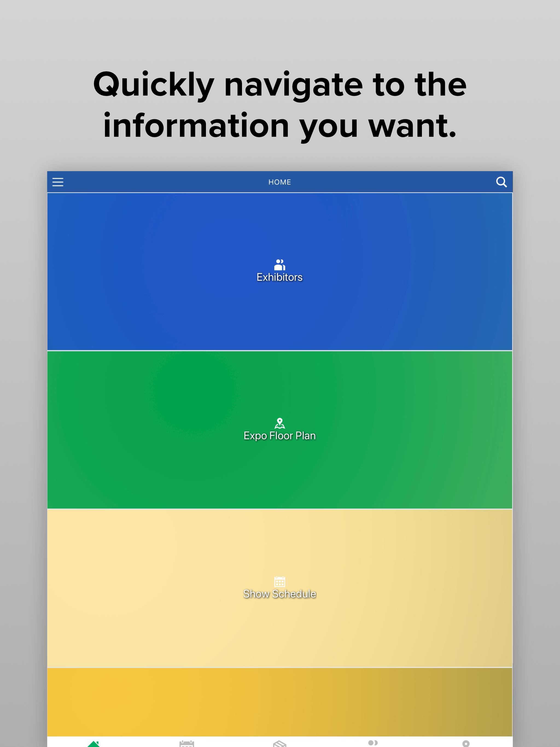This screenshot has height=747, width=560.
Task: Open the Show Schedule tile
Action: click(x=280, y=588)
